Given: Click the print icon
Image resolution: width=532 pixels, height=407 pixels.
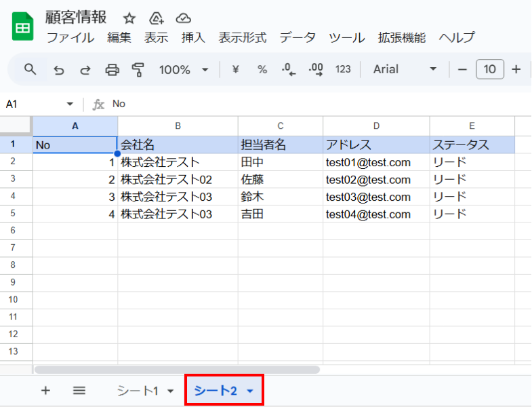Looking at the screenshot, I should [x=112, y=69].
